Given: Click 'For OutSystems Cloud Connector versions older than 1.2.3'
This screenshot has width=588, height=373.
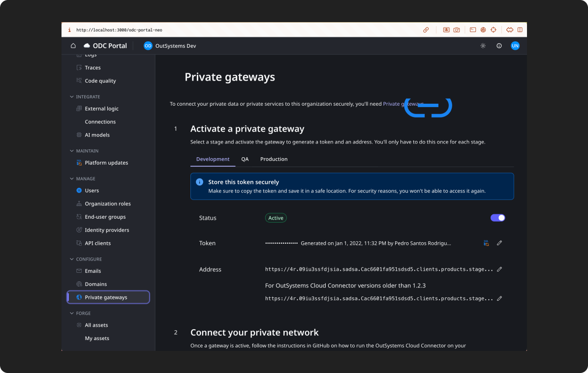Looking at the screenshot, I should (x=345, y=286).
